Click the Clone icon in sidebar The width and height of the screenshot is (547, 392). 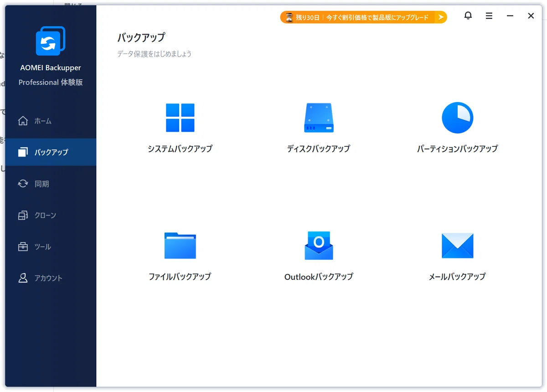[x=23, y=215]
